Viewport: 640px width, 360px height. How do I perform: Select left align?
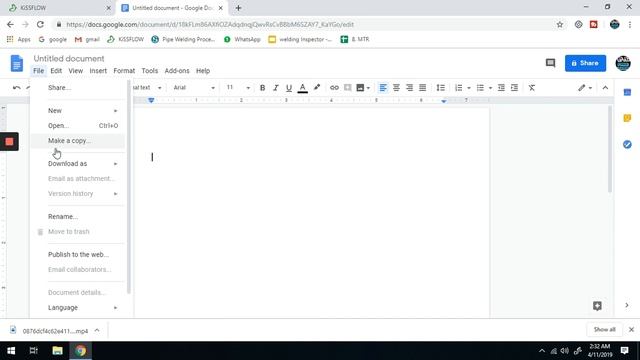(383, 88)
